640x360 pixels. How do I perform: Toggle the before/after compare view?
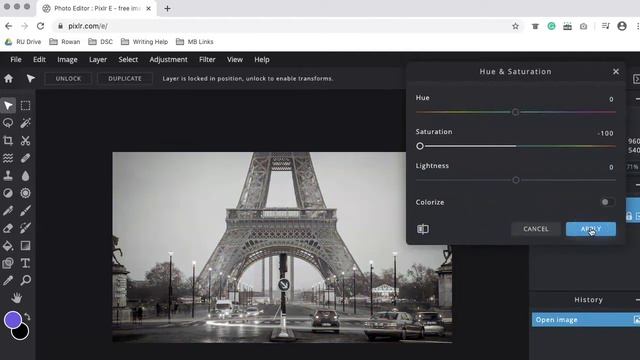click(423, 229)
